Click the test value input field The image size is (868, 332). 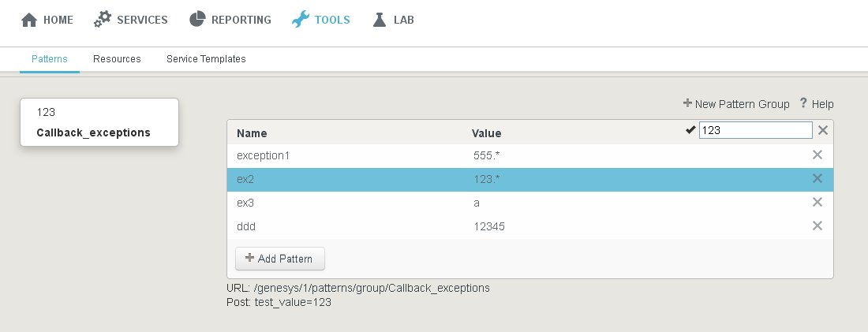[755, 131]
